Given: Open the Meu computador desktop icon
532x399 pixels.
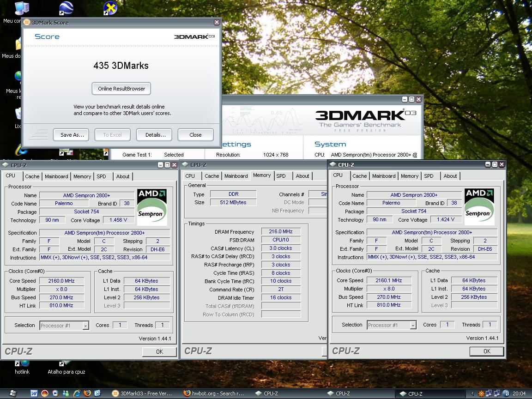Looking at the screenshot, I should click(22, 8).
